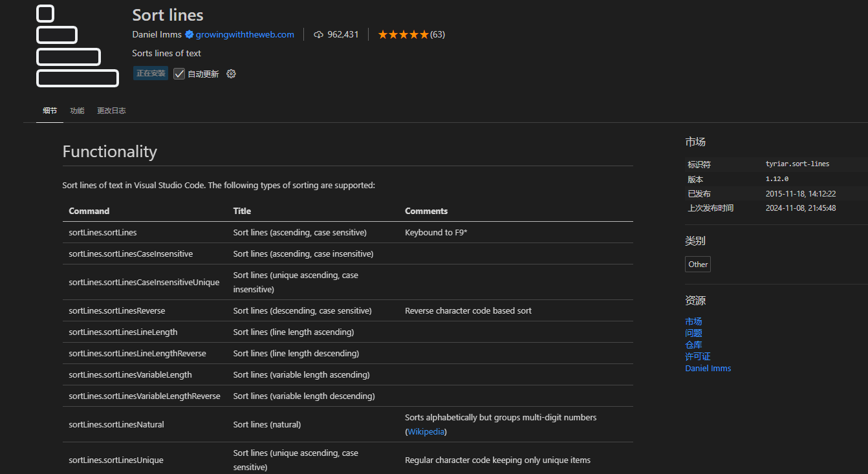Click the Other category button
This screenshot has width=868, height=474.
point(698,264)
